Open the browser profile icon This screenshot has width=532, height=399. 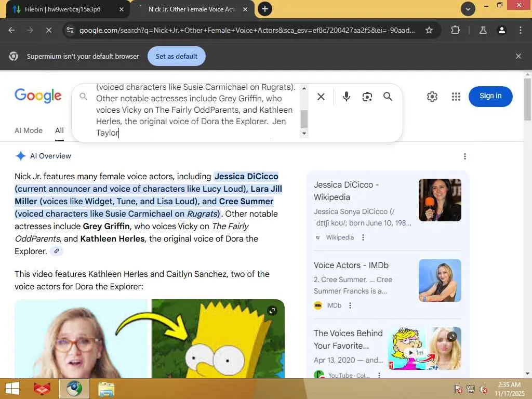click(501, 30)
